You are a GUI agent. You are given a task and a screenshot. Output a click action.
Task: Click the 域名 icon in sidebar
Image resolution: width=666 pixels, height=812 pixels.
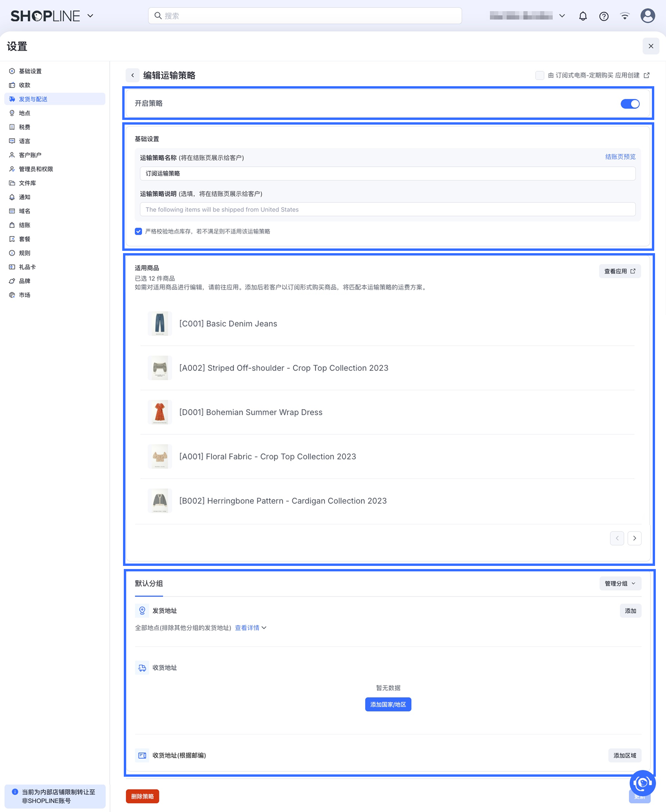12,211
